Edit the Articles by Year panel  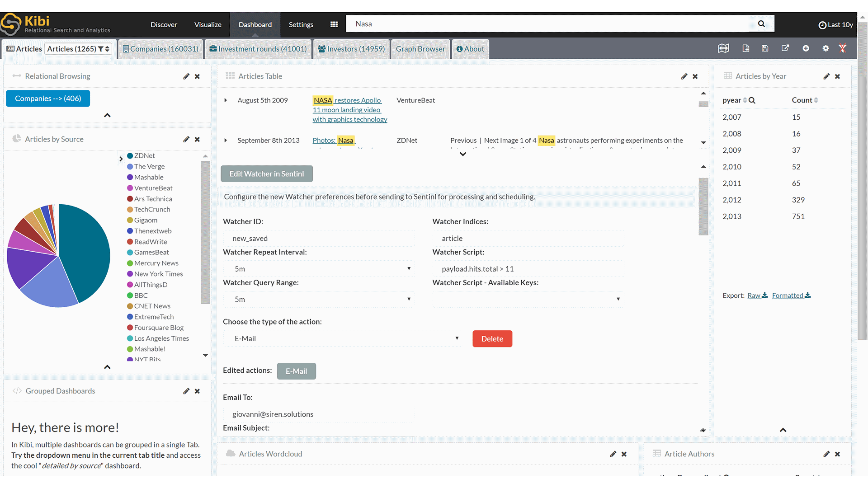point(826,76)
